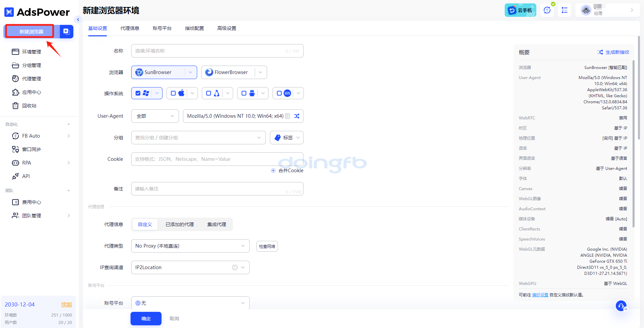
Task: Open 分组管理 in the sidebar
Action: tap(31, 65)
